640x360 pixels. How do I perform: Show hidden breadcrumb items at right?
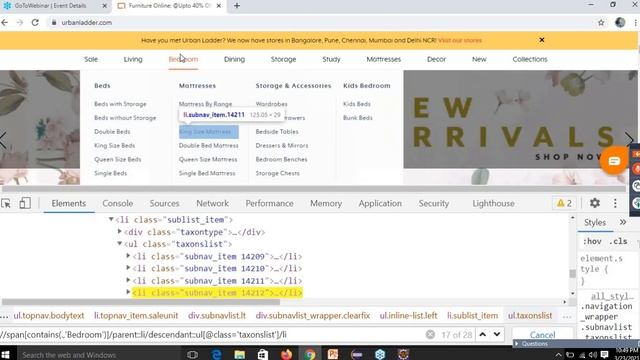[567, 316]
